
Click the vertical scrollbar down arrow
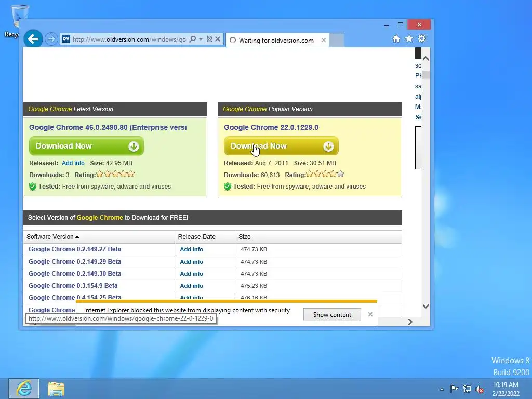click(425, 306)
